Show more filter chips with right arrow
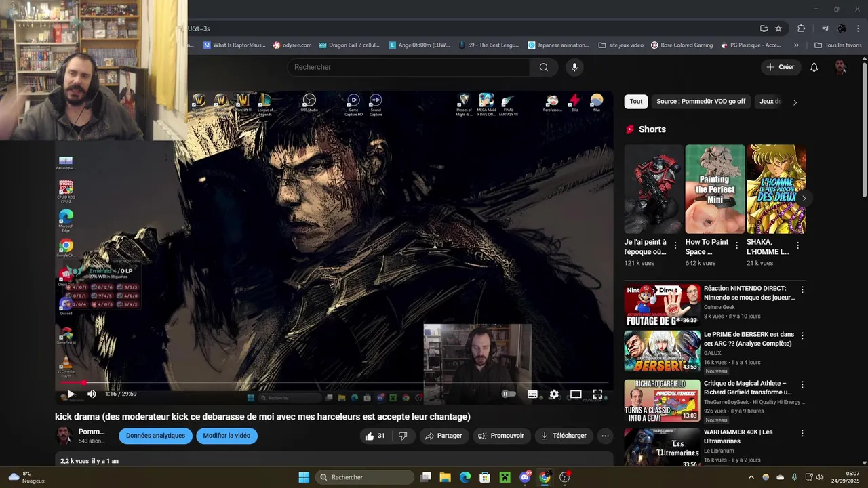The image size is (868, 488). click(x=795, y=102)
